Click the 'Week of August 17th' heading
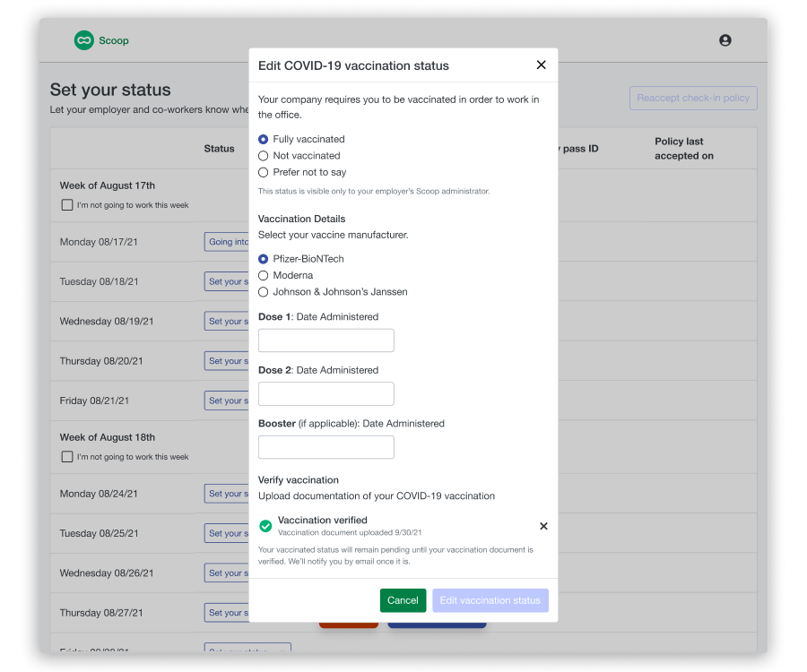Screen dimensions: 807x672 [107, 185]
